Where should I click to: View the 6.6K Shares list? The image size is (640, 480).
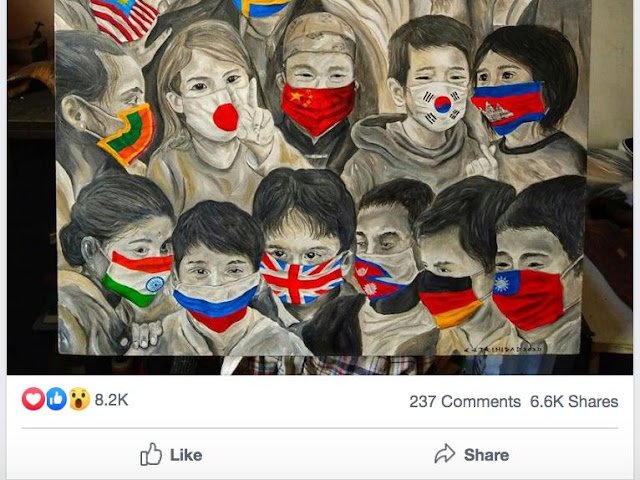tap(574, 402)
